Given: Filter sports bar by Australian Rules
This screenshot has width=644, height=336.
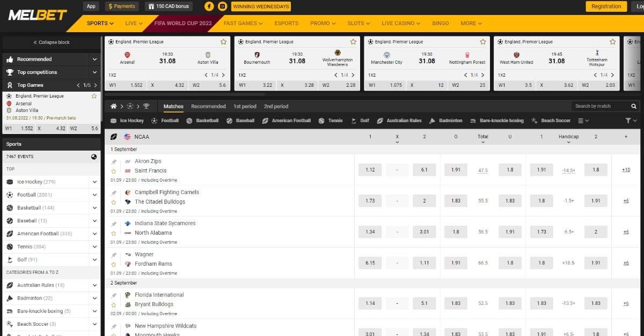Looking at the screenshot, I should (399, 121).
